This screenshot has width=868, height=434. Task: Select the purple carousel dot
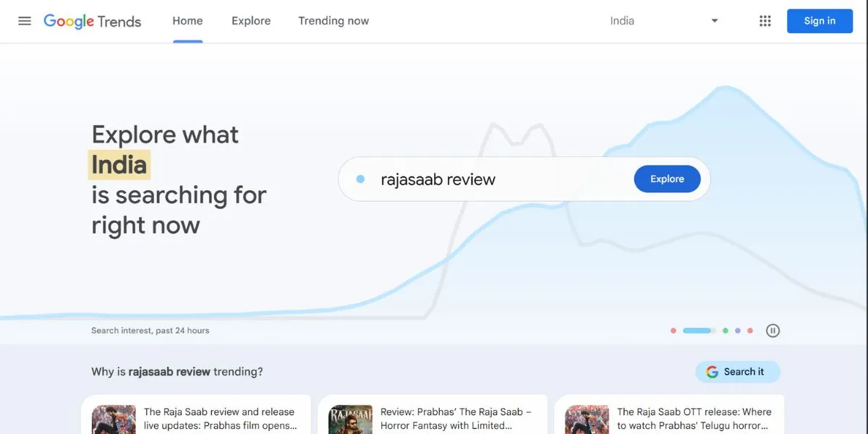coord(738,330)
